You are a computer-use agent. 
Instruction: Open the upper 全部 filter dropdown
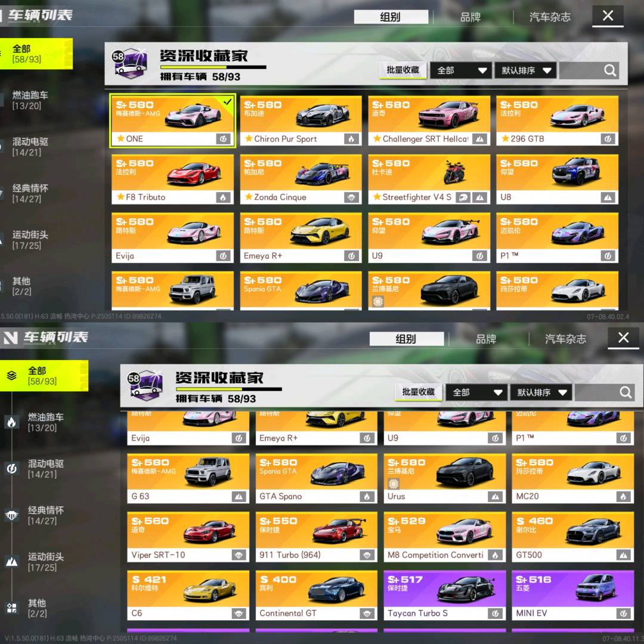coord(461,70)
